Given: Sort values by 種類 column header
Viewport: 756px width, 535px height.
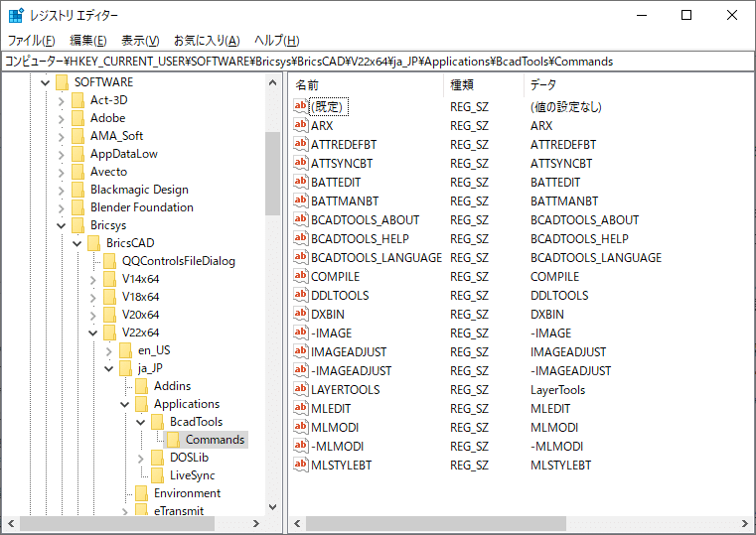Looking at the screenshot, I should 484,85.
